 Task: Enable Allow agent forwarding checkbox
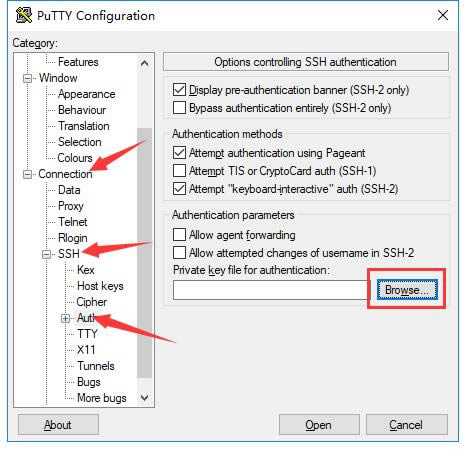click(179, 235)
